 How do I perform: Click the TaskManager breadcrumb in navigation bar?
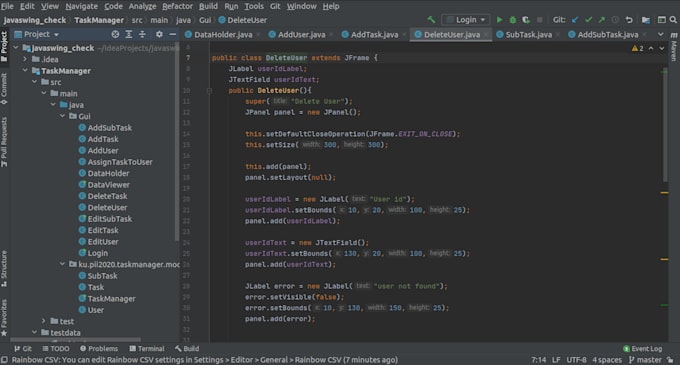(x=99, y=20)
